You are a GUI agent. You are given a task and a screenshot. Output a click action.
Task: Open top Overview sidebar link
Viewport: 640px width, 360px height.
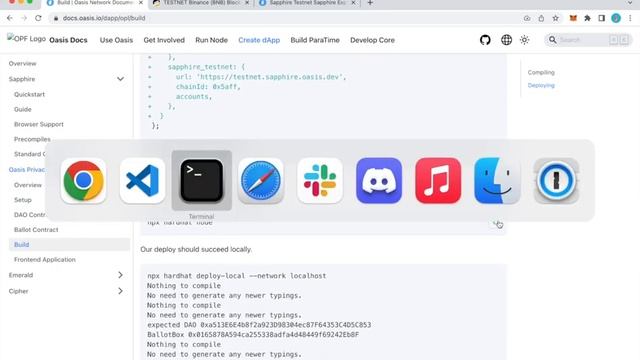click(22, 64)
